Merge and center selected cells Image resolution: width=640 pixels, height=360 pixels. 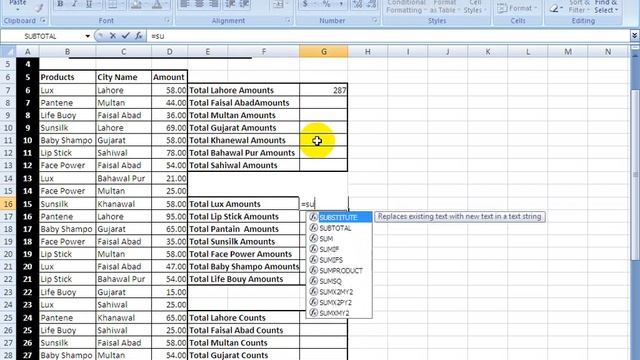coord(278,4)
